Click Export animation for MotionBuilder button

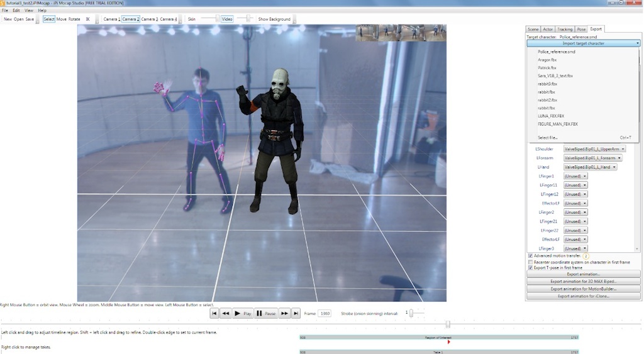pyautogui.click(x=583, y=289)
